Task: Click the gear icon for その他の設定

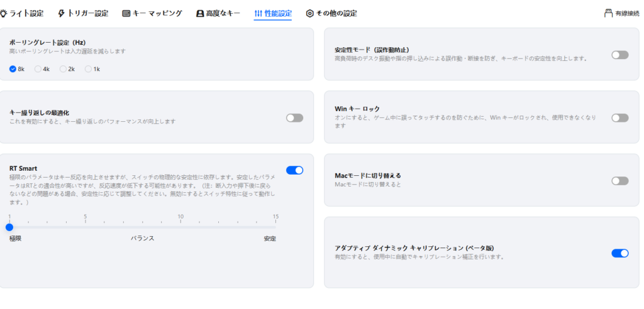Action: coord(309,13)
